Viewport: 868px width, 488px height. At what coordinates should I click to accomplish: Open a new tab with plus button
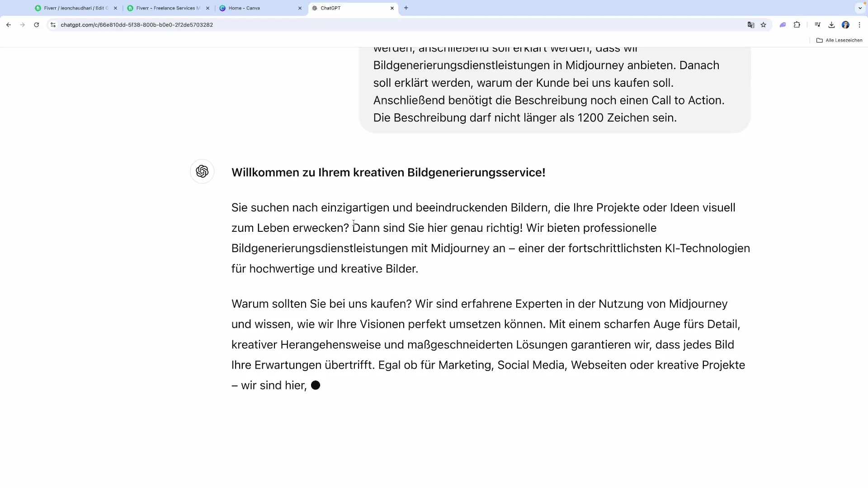point(406,8)
